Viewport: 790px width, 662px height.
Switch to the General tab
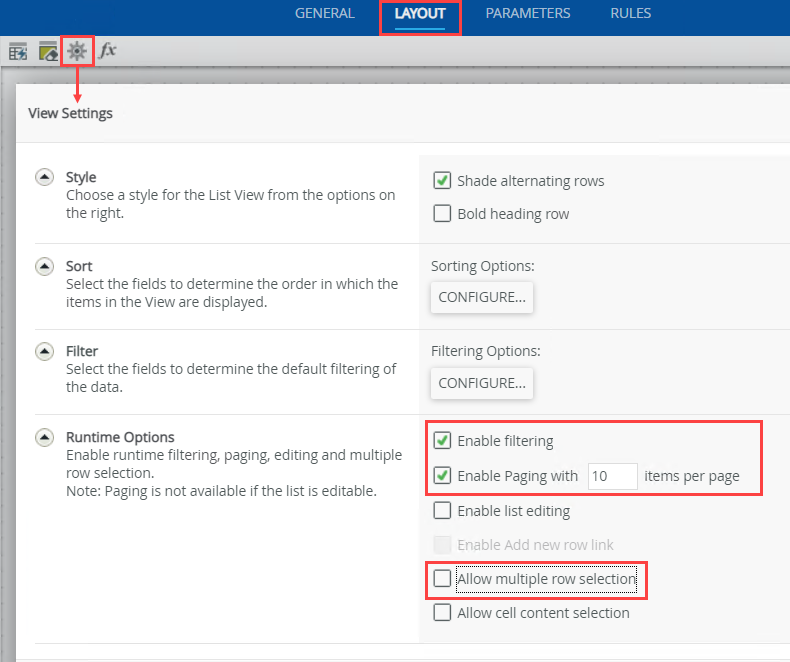(x=324, y=14)
